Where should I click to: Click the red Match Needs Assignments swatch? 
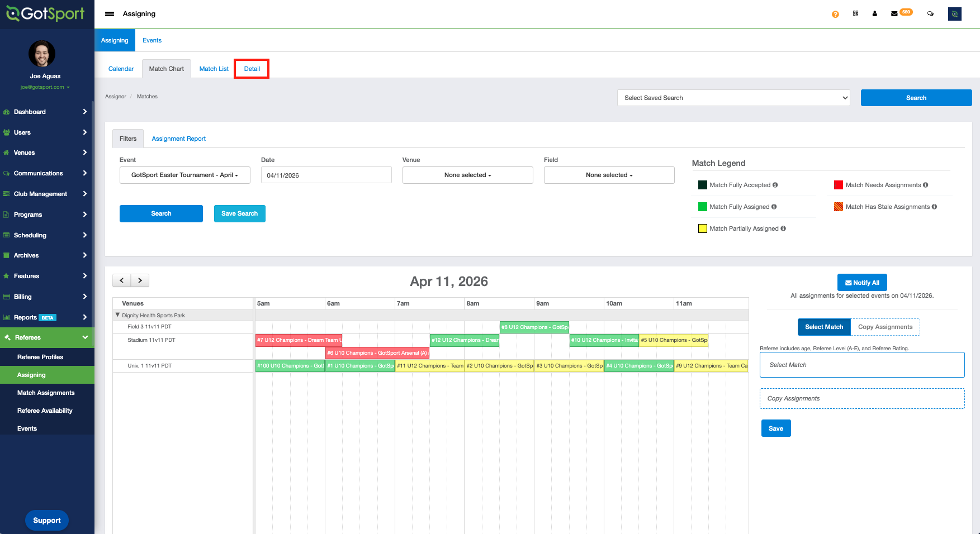(838, 185)
